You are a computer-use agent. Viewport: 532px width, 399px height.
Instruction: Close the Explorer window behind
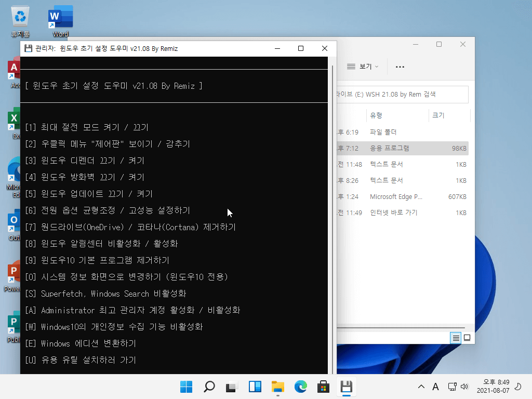pyautogui.click(x=463, y=45)
